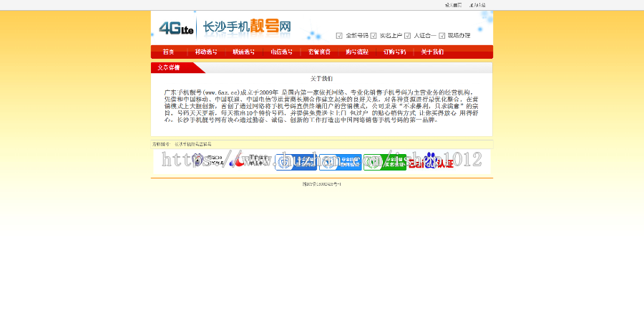Open the 移动选号 navigation item
The image size is (644, 316).
click(x=206, y=52)
